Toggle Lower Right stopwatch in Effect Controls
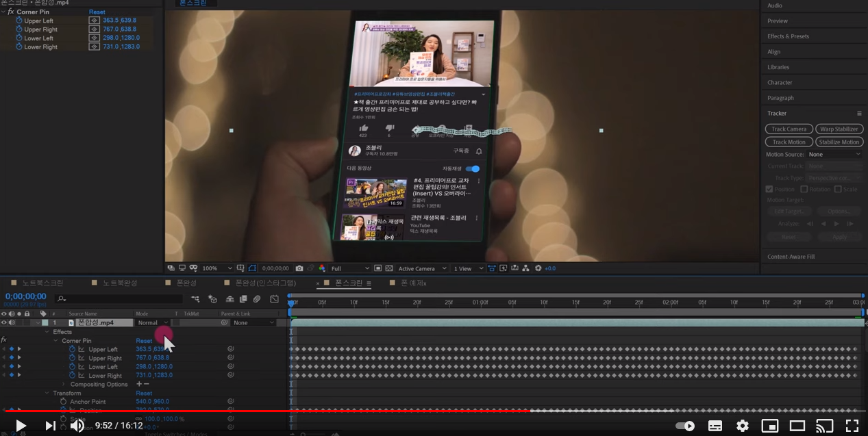 tap(18, 47)
